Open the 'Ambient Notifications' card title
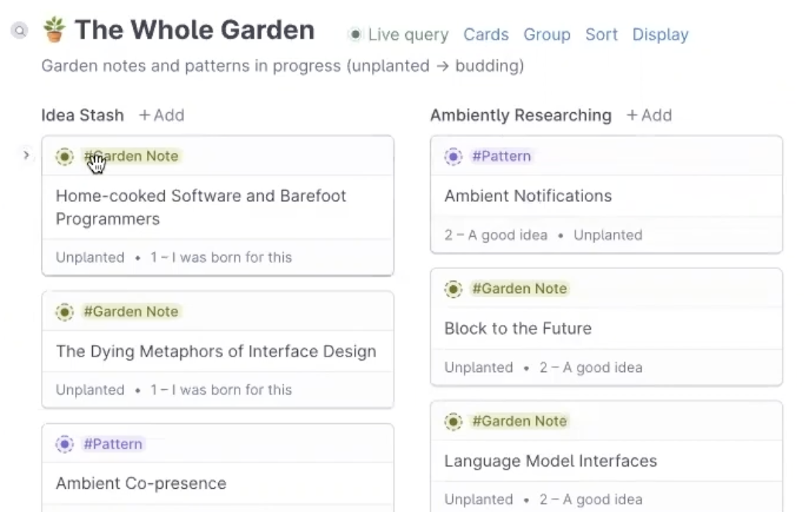Viewport: 812px width, 512px height. [x=528, y=196]
